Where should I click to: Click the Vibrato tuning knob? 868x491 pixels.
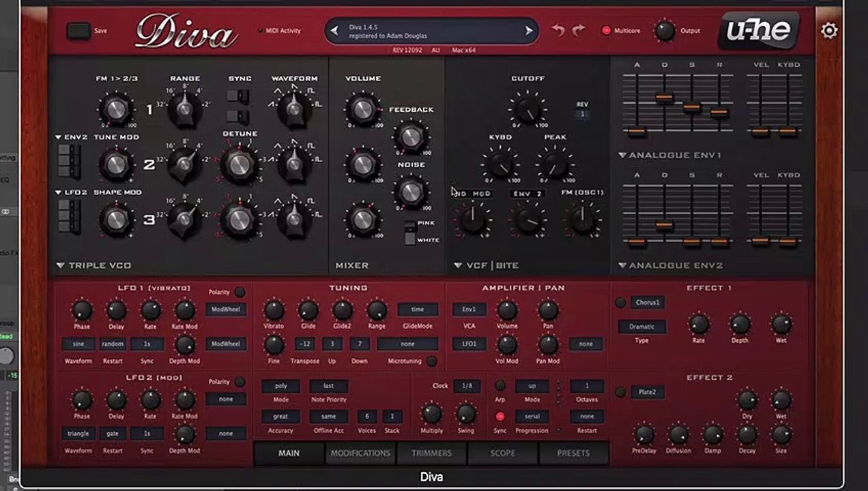(x=274, y=310)
